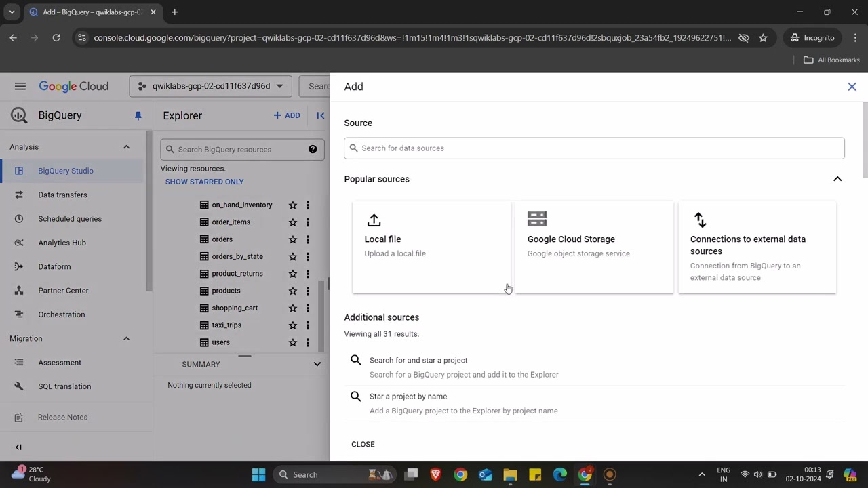Click the Explorer tree scrollbar
The width and height of the screenshot is (868, 488).
[322, 315]
